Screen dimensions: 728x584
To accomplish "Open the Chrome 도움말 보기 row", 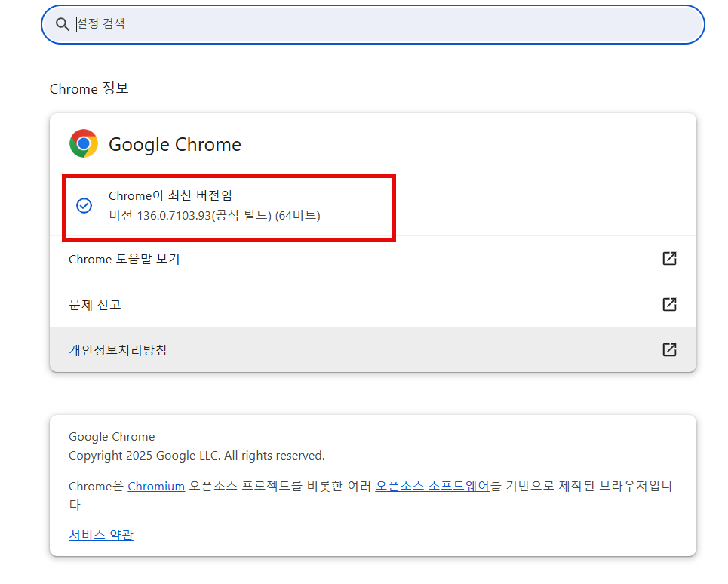I will [x=373, y=259].
